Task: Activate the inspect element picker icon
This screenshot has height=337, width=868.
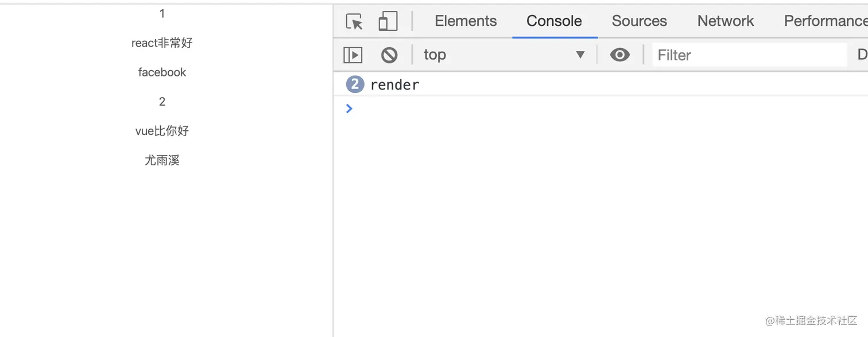Action: 354,21
